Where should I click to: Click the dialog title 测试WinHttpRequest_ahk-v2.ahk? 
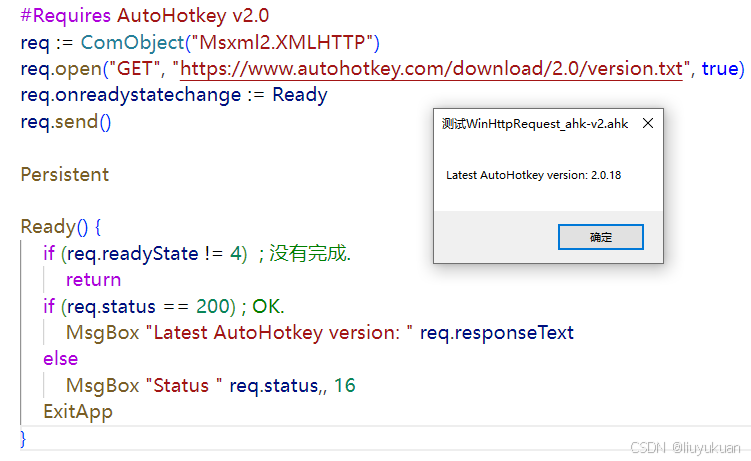[535, 124]
